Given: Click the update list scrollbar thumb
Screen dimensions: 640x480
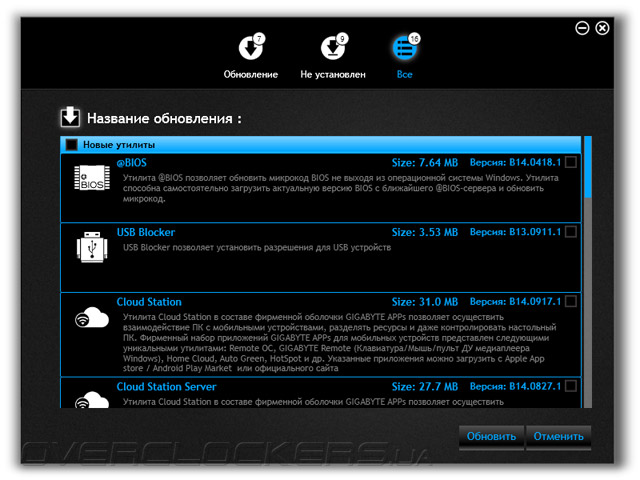Looking at the screenshot, I should coord(588,167).
